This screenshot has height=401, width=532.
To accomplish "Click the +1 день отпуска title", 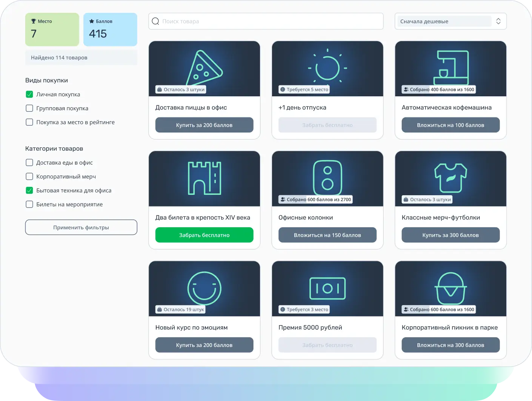I will pyautogui.click(x=302, y=108).
